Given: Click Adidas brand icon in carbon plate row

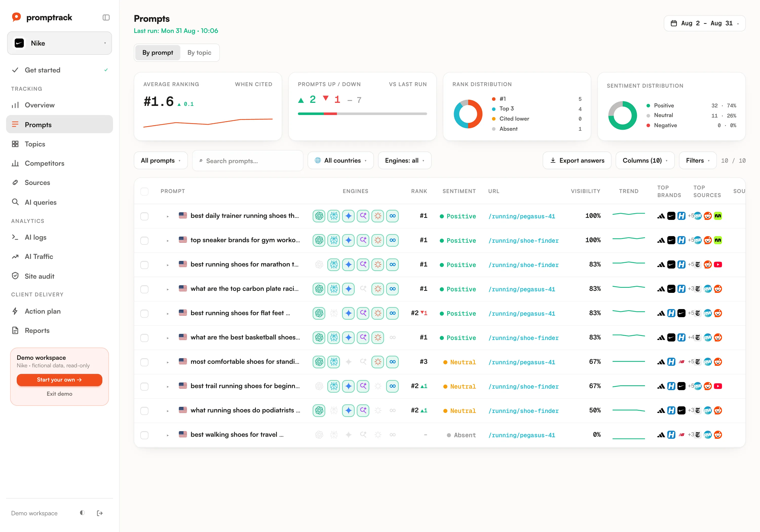Looking at the screenshot, I should click(661, 289).
